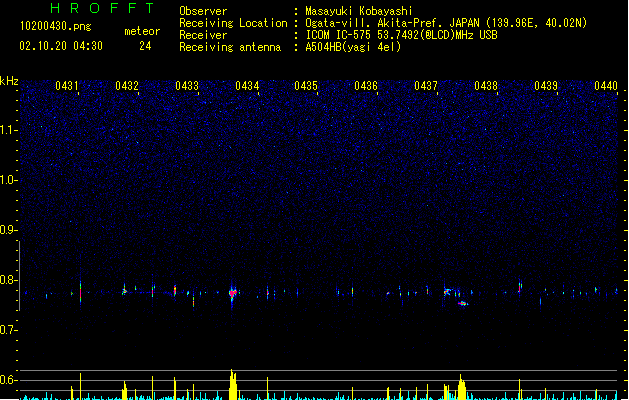Click the 0433 time marker

(x=187, y=86)
